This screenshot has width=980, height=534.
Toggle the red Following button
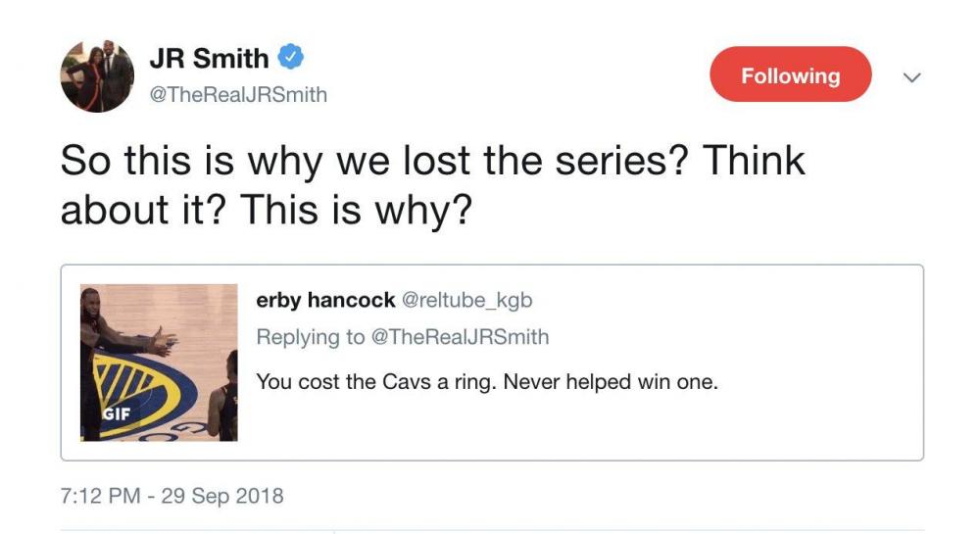[790, 75]
